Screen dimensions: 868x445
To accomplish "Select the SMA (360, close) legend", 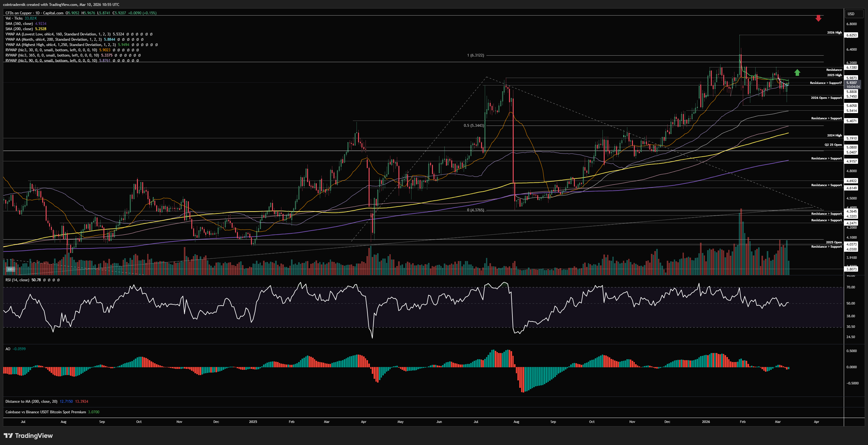I will click(19, 24).
